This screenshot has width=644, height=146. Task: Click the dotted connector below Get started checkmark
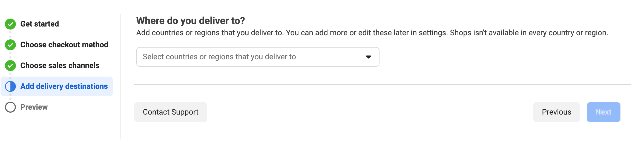(10, 34)
